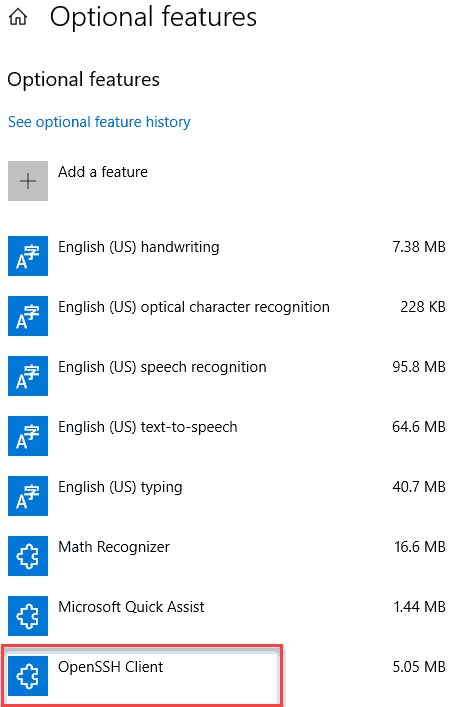Select the text-to-speech language icon
Viewport: 470px width, 707px height.
click(x=28, y=436)
